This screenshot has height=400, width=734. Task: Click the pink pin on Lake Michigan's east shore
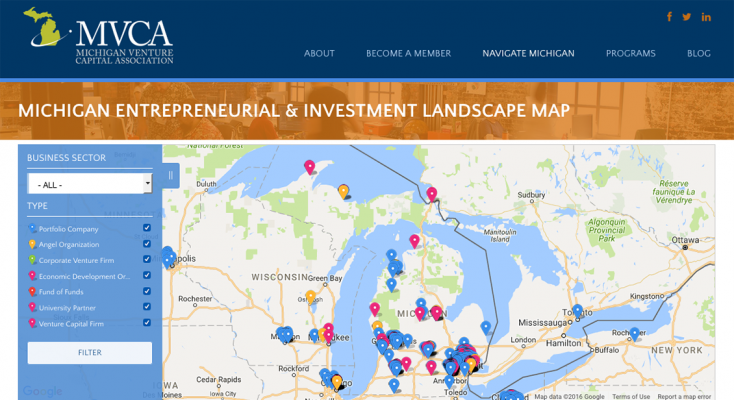click(374, 309)
